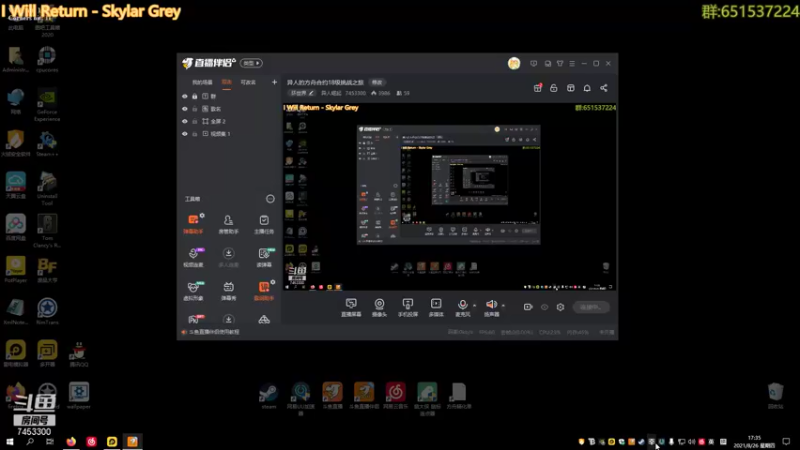This screenshot has width=800, height=450.
Task: Open the Recycle Bin on desktop
Action: click(x=775, y=396)
